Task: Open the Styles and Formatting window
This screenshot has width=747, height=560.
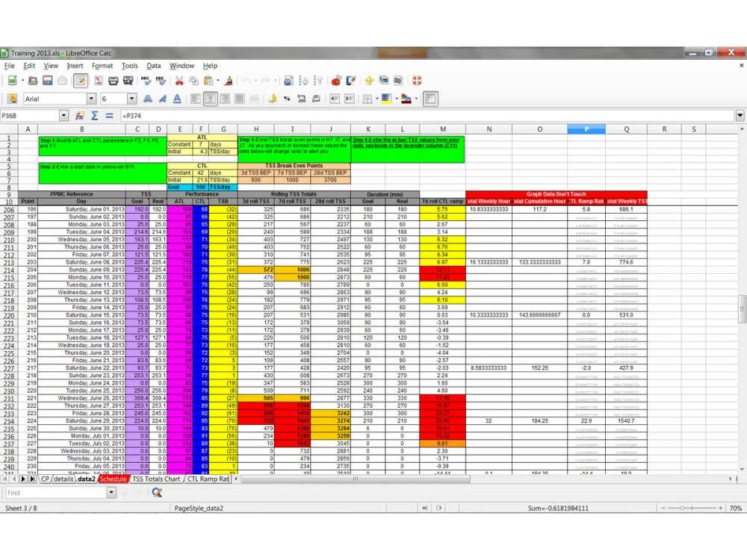Action: tap(13, 99)
